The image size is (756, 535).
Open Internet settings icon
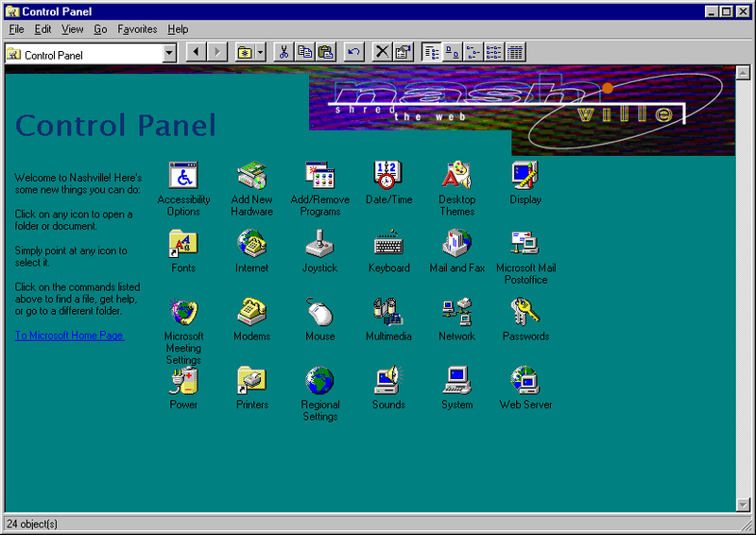(251, 244)
